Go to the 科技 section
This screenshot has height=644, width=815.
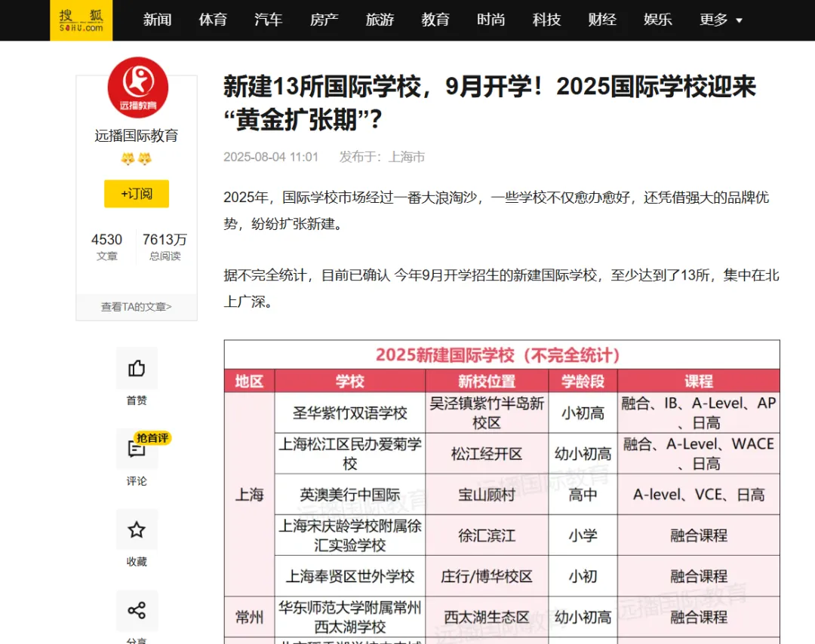546,20
